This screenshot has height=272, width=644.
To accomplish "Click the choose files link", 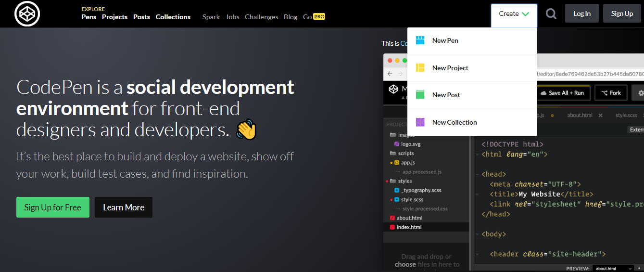I will click(x=405, y=264).
